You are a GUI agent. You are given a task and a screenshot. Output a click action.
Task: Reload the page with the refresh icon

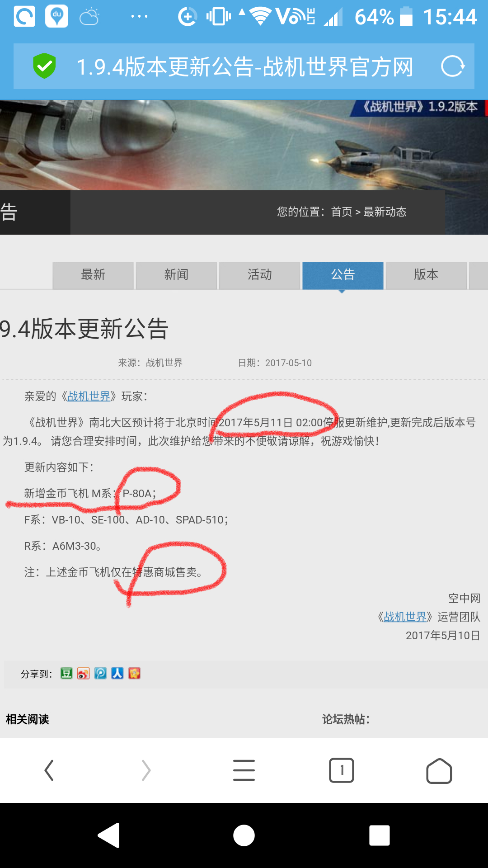point(453,66)
